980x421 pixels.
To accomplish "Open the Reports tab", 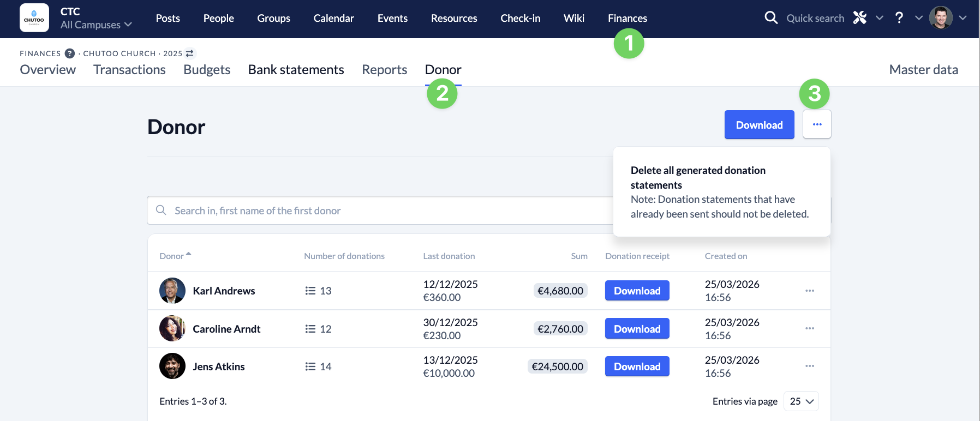I will click(385, 69).
